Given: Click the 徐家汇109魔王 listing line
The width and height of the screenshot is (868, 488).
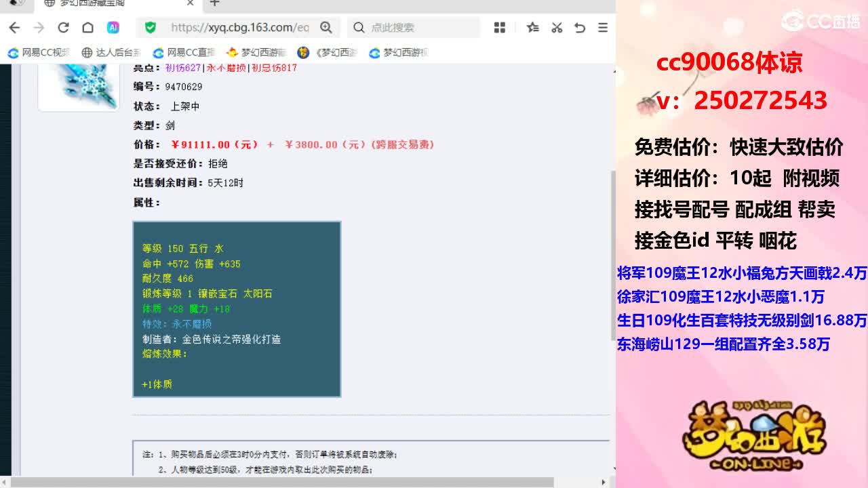Looking at the screenshot, I should click(x=721, y=296).
